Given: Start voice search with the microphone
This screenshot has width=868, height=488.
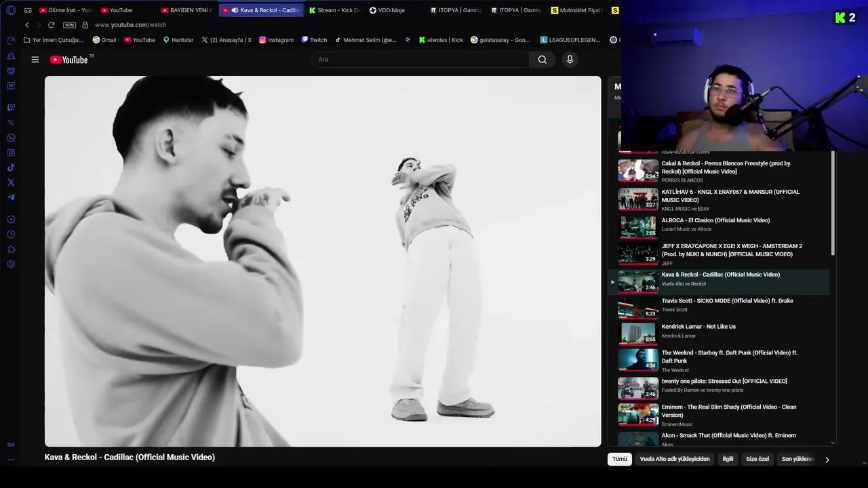Looking at the screenshot, I should [570, 60].
